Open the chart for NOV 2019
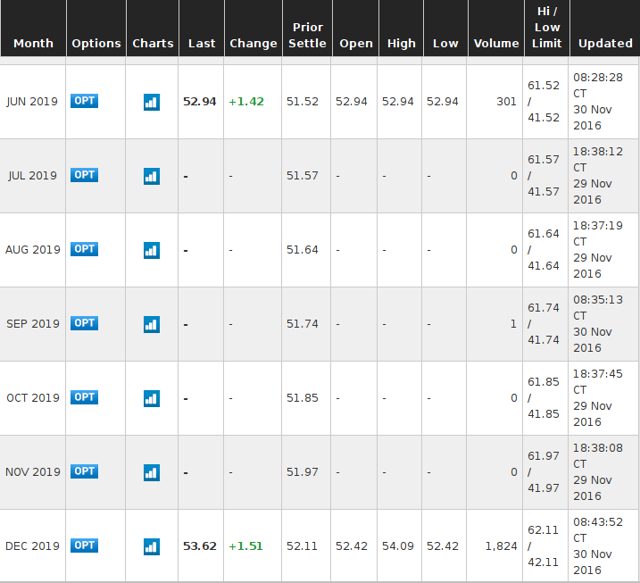This screenshot has height=583, width=640. pos(151,473)
